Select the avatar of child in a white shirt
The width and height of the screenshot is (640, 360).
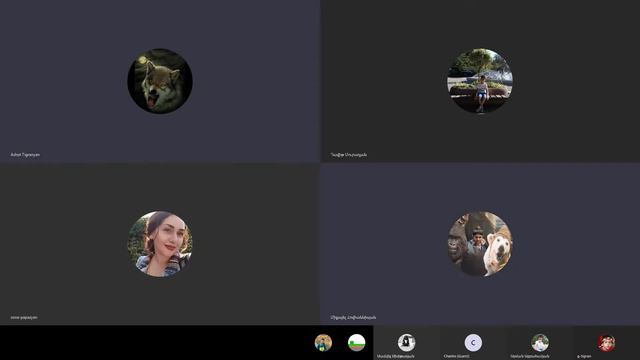click(540, 342)
